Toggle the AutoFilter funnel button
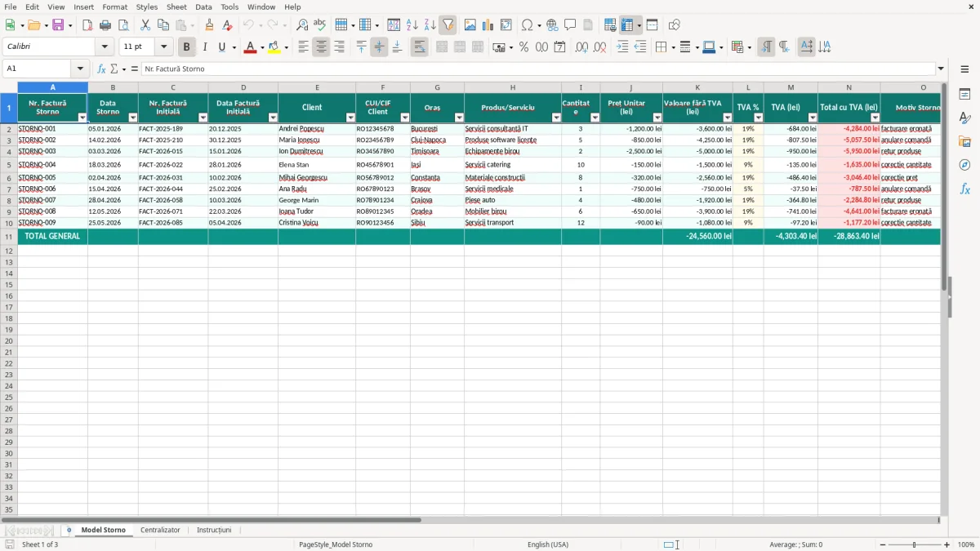The width and height of the screenshot is (980, 551). [448, 25]
